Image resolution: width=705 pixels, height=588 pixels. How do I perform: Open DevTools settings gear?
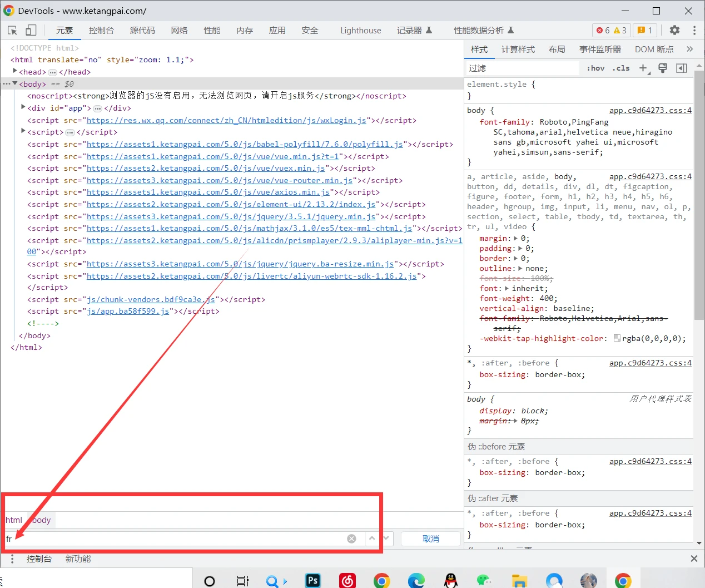point(674,31)
